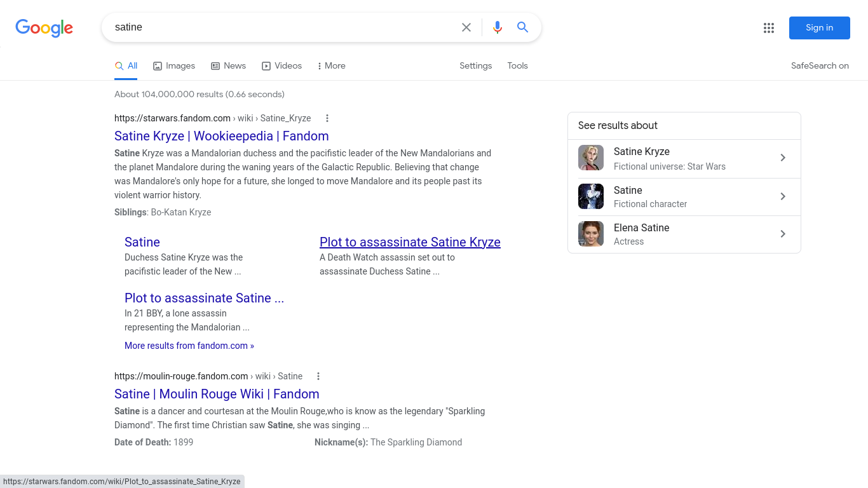Open the More search tabs dropdown
868x488 pixels.
click(331, 66)
